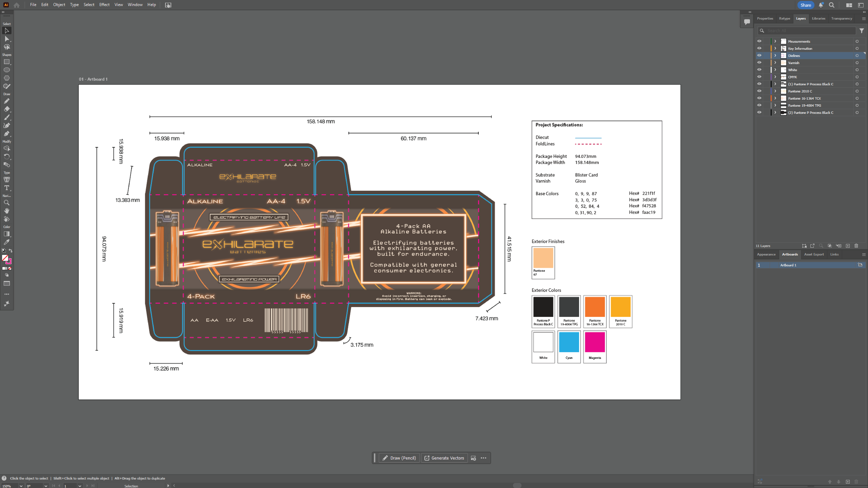Click the Generate Vectors button

click(x=444, y=458)
